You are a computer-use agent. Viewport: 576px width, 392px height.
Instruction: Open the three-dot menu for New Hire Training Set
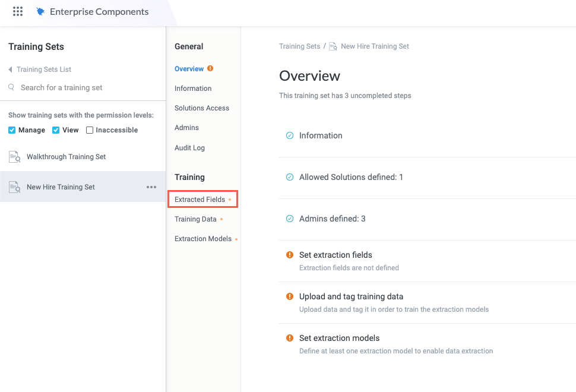click(x=151, y=187)
